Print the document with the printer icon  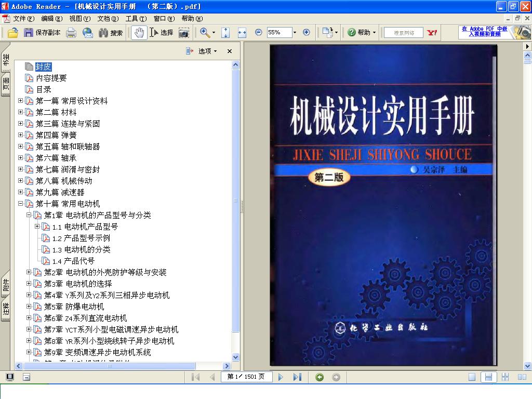(71, 33)
